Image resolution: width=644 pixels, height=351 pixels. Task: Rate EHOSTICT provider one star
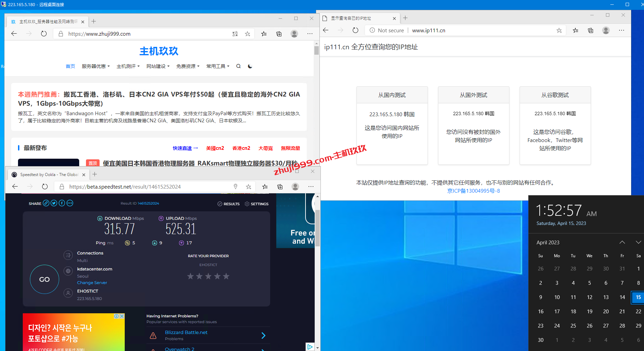pos(191,276)
